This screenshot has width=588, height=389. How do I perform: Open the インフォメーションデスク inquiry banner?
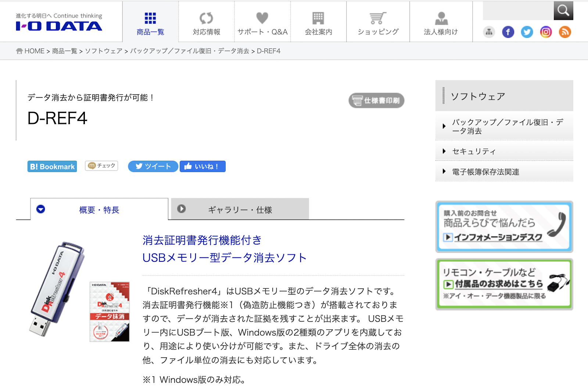(504, 227)
